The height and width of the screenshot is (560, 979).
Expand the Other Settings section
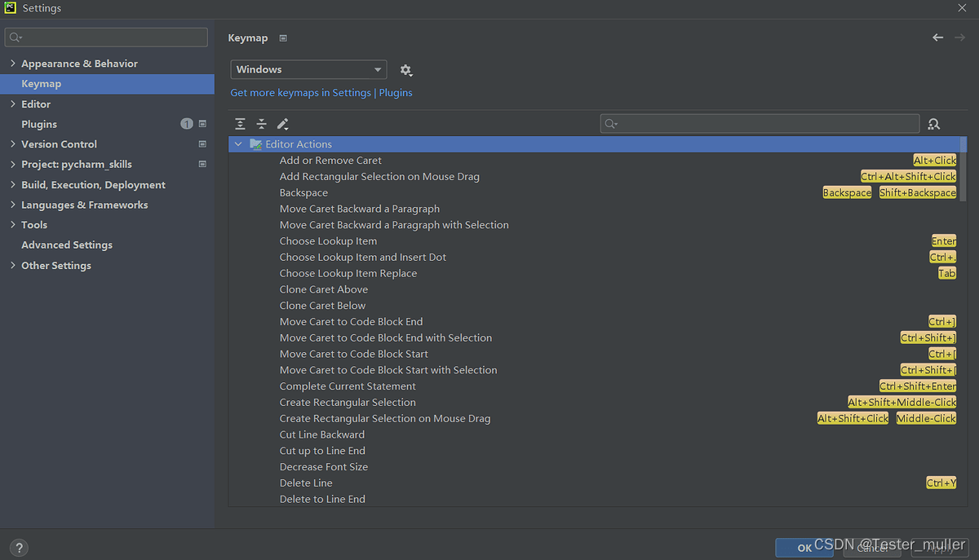pyautogui.click(x=12, y=266)
